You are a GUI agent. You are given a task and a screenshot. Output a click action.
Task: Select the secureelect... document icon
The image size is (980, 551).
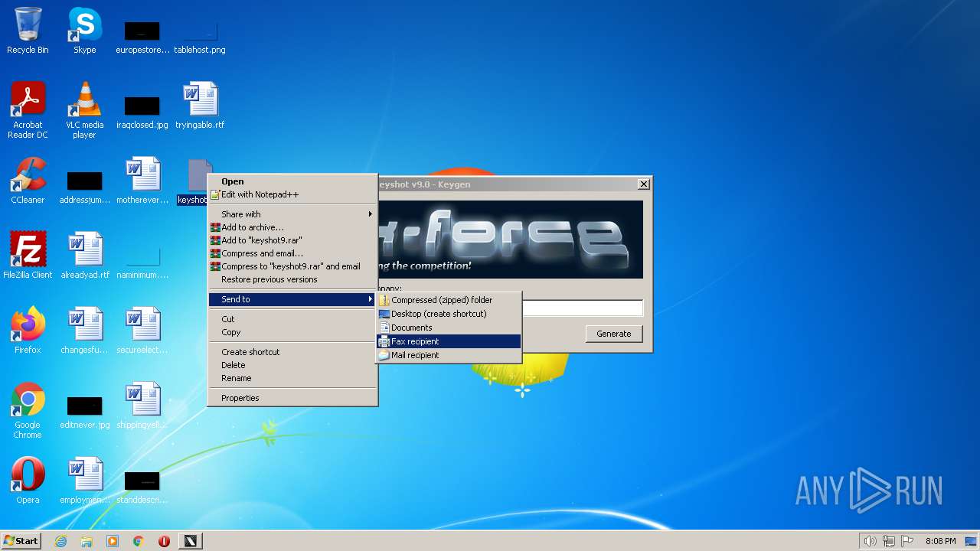click(142, 331)
